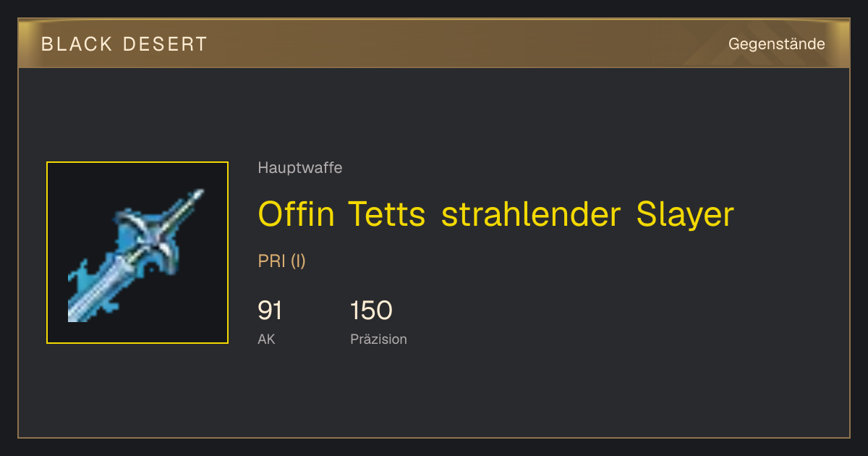Click the Präzision stat label

[378, 339]
